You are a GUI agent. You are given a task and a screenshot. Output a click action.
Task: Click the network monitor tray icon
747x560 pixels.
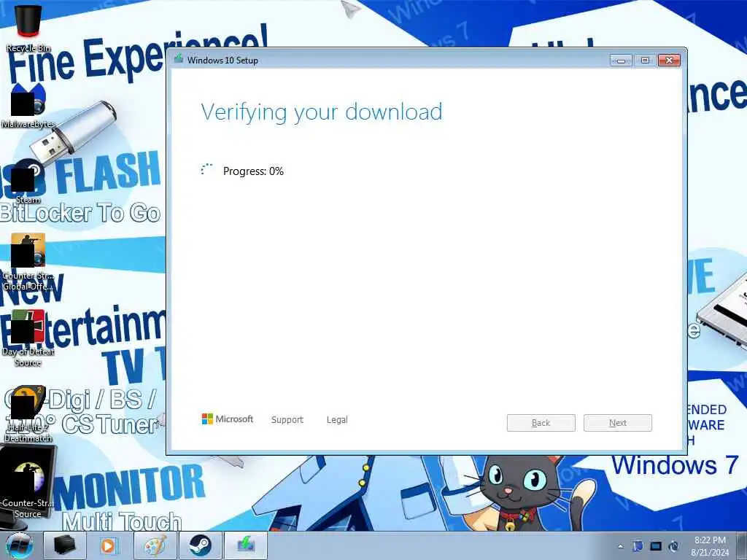click(x=656, y=546)
